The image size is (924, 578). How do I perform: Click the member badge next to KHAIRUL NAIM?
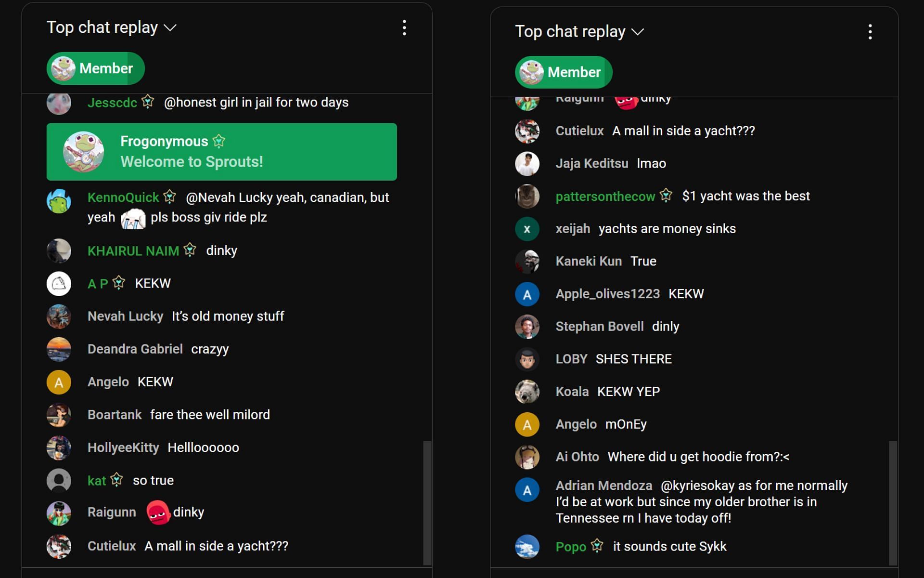(x=190, y=250)
